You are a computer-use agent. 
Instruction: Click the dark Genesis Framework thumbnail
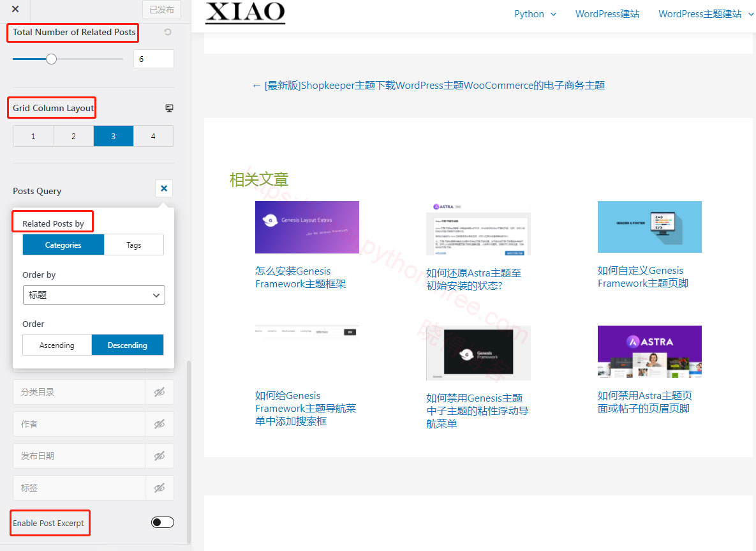tap(478, 353)
